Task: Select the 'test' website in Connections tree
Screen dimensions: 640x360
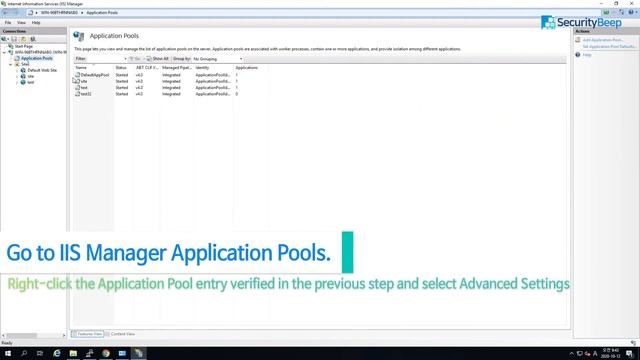Action: (31, 82)
